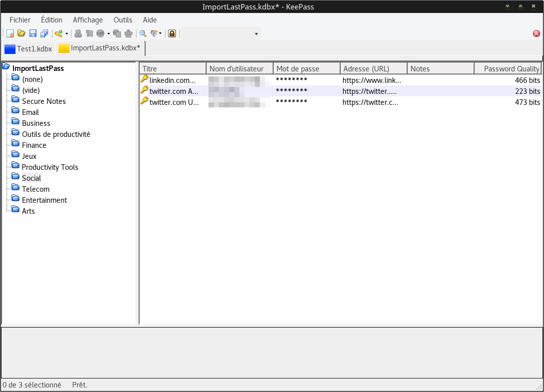Select the Productivity Tools group
Viewport: 544px width, 392px height.
click(50, 167)
